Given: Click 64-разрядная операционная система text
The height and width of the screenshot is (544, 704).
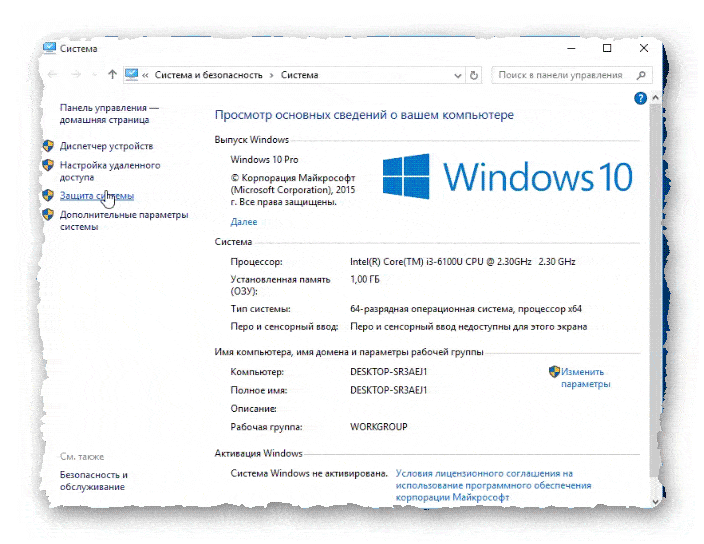Looking at the screenshot, I should point(466,309).
